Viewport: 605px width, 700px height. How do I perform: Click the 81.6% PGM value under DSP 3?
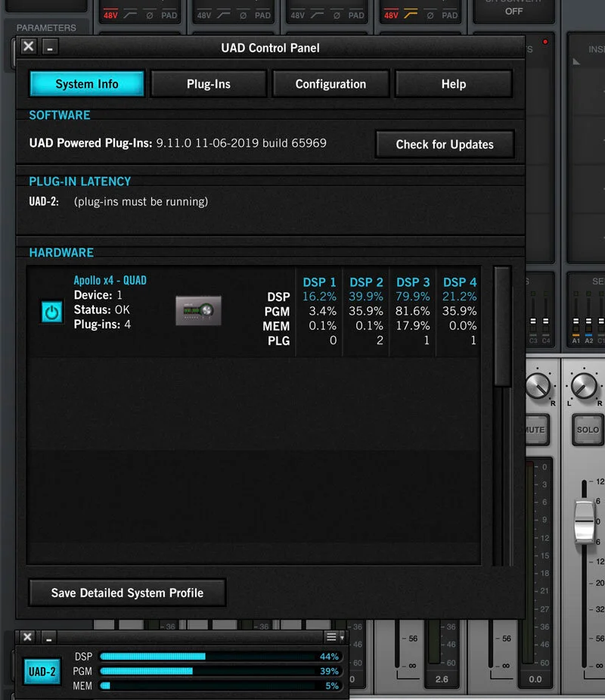[413, 311]
